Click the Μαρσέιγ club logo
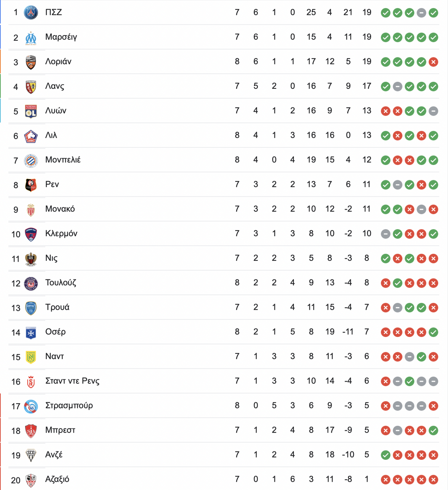 click(x=31, y=38)
